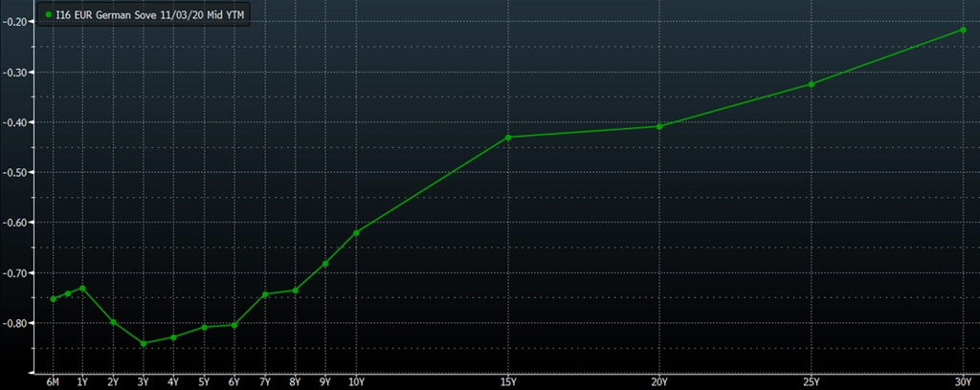Click the -0.80 y-axis label
Image resolution: width=980 pixels, height=390 pixels.
click(13, 323)
